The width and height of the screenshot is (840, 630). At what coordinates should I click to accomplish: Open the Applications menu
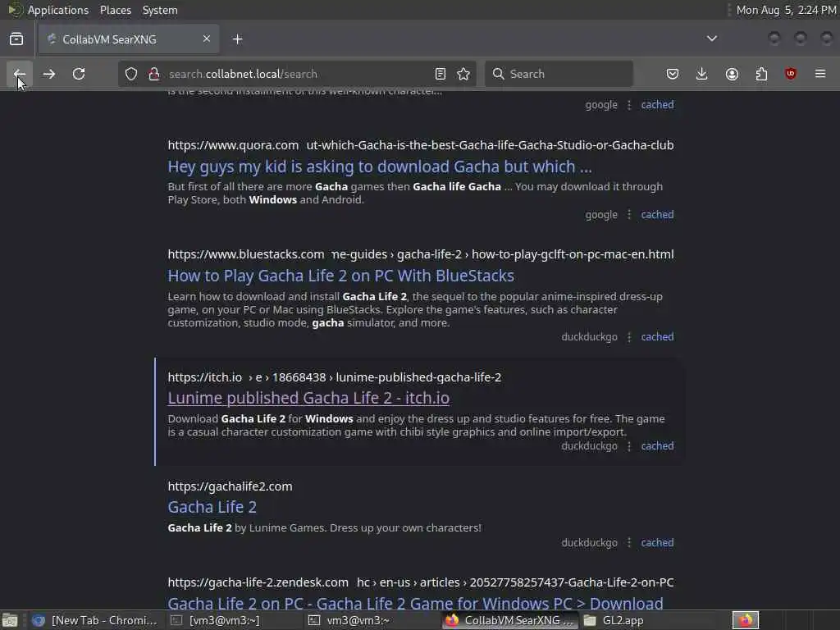[x=58, y=10]
